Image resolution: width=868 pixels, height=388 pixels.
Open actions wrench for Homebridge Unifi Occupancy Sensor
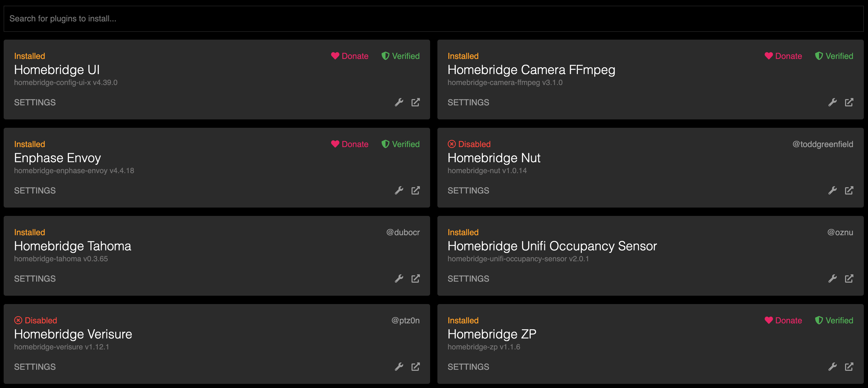tap(833, 278)
